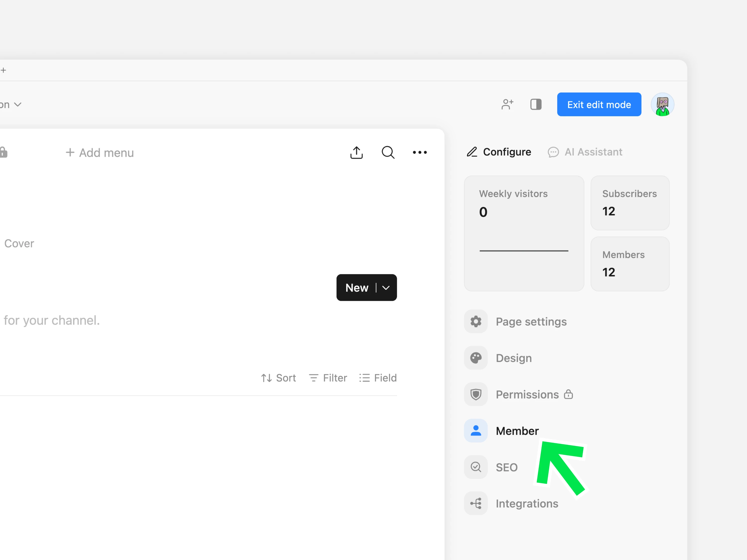Open the three-dot more options menu
This screenshot has width=747, height=560.
click(x=419, y=153)
